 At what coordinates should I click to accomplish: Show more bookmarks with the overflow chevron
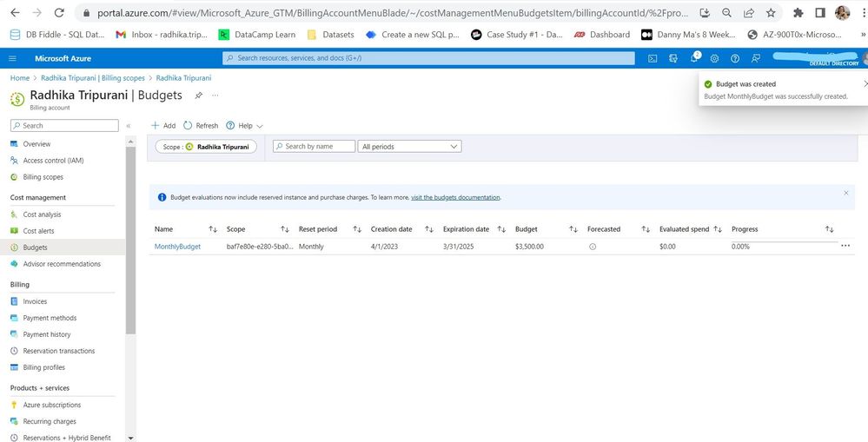[x=864, y=34]
